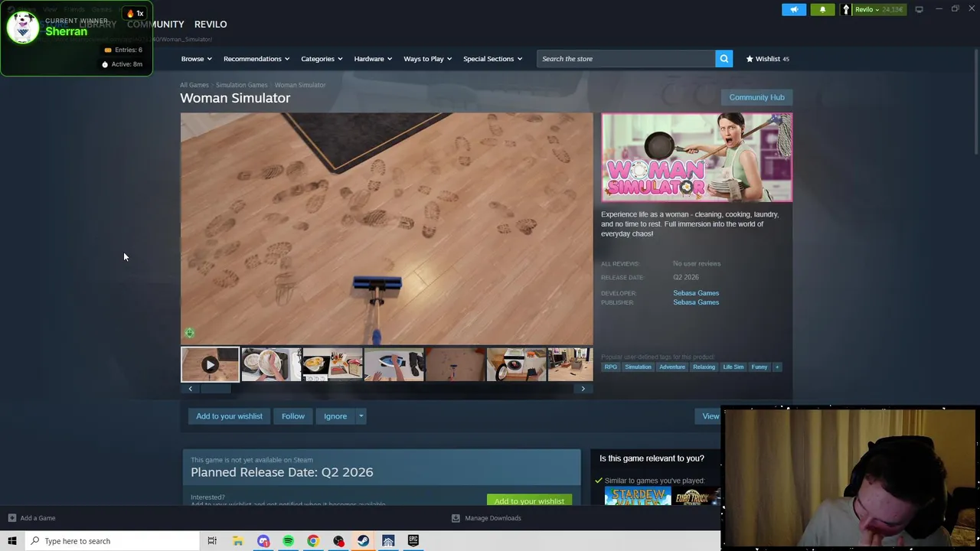The width and height of the screenshot is (980, 551).
Task: Select the washing dishes screenshot thumbnail
Action: [x=271, y=364]
